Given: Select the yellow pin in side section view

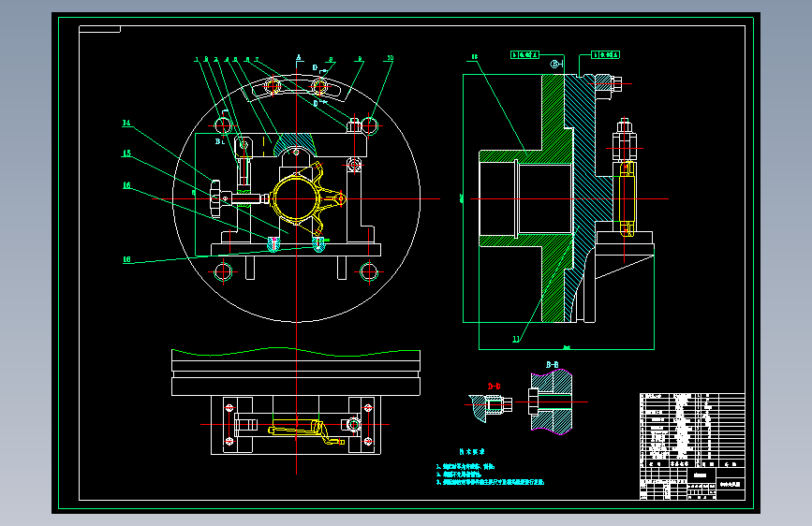Looking at the screenshot, I should [626, 198].
